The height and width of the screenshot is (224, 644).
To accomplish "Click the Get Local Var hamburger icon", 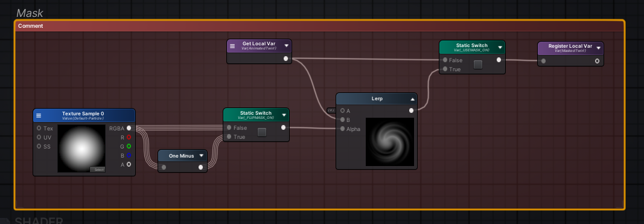I will coord(232,46).
